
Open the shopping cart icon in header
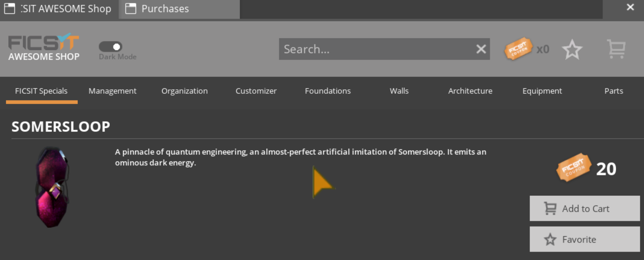(x=616, y=49)
